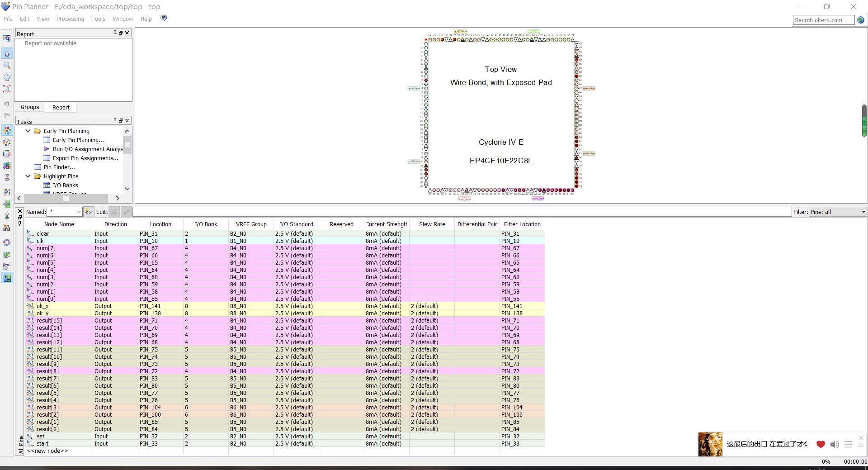Image resolution: width=868 pixels, height=470 pixels.
Task: Open Early Pin Planning... task
Action: tap(78, 140)
